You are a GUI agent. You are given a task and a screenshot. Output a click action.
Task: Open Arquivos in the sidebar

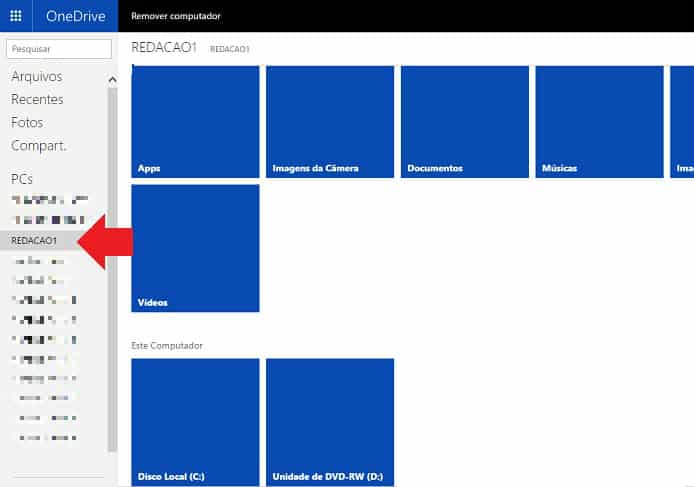tap(37, 76)
